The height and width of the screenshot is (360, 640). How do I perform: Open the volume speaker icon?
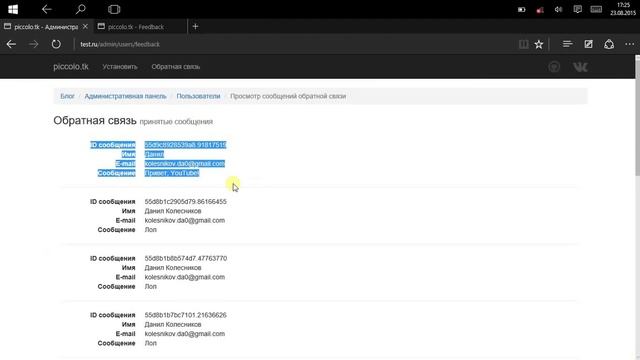coord(558,9)
